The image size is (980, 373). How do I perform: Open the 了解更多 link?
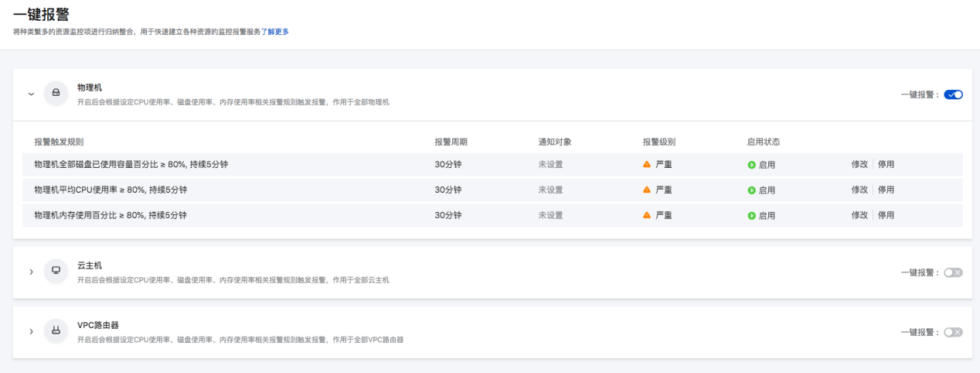click(x=274, y=32)
